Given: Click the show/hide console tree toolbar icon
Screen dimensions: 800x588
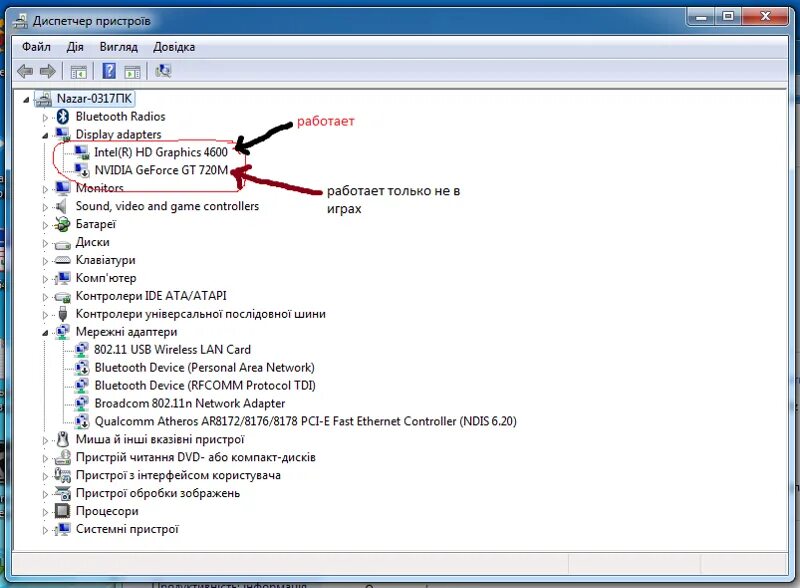Looking at the screenshot, I should coord(79,71).
